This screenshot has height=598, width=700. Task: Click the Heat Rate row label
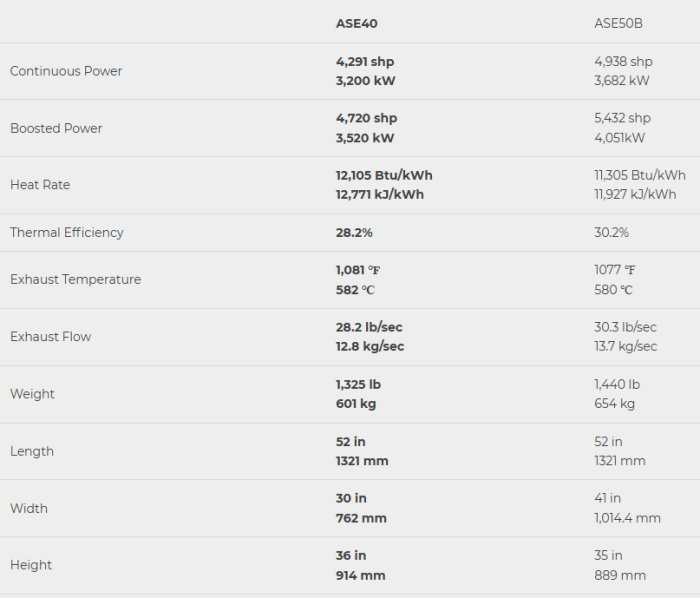click(x=40, y=185)
